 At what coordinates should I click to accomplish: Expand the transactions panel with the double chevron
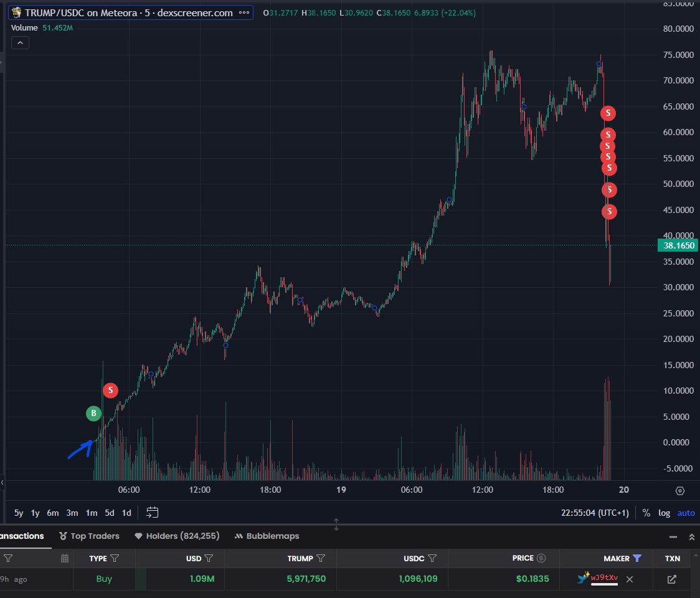click(x=691, y=536)
